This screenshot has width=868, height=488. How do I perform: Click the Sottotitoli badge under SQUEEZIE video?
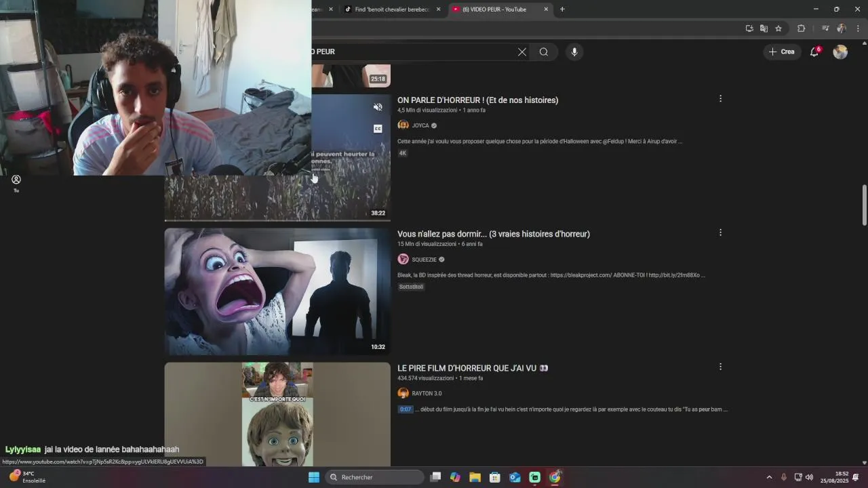coord(411,287)
